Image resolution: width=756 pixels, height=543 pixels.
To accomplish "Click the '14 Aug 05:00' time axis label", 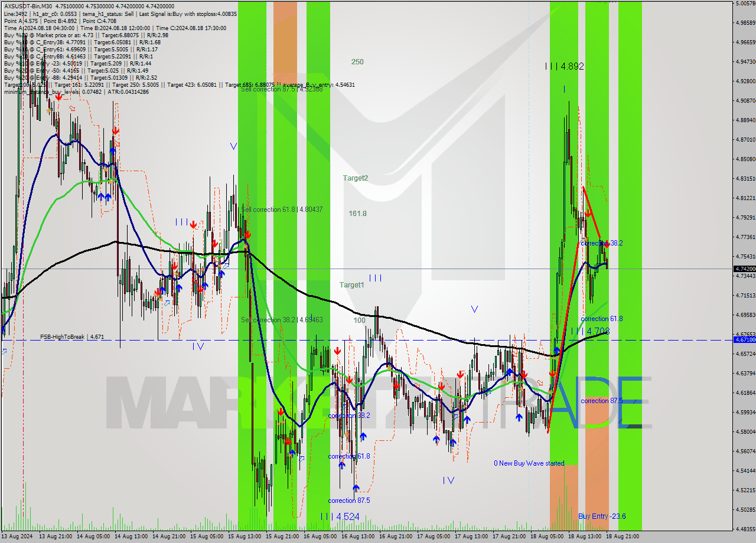I will coord(93,537).
